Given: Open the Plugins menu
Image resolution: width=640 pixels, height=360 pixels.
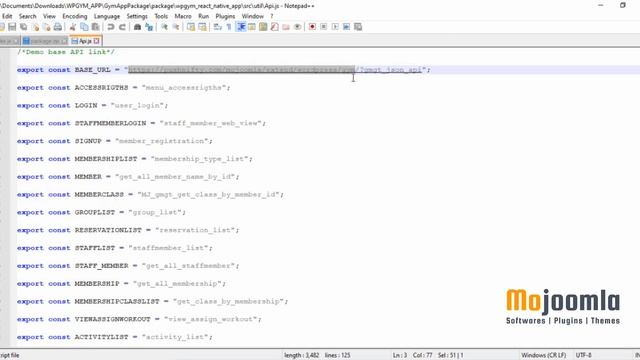Looking at the screenshot, I should click(x=225, y=16).
